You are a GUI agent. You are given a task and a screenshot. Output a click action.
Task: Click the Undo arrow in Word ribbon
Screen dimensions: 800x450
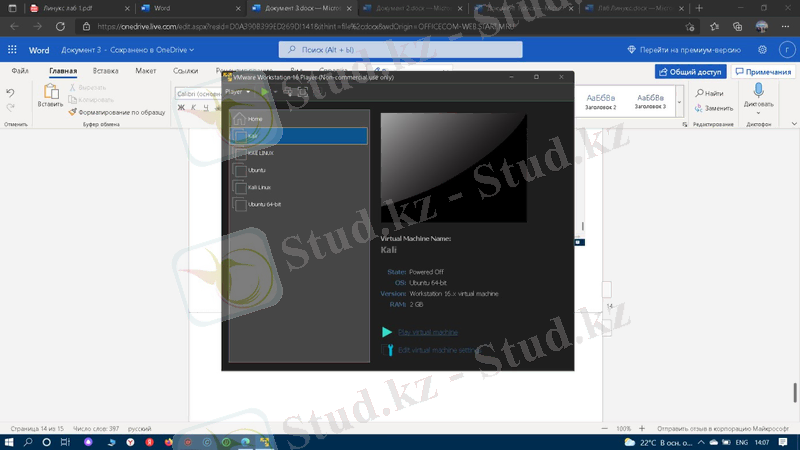(11, 93)
